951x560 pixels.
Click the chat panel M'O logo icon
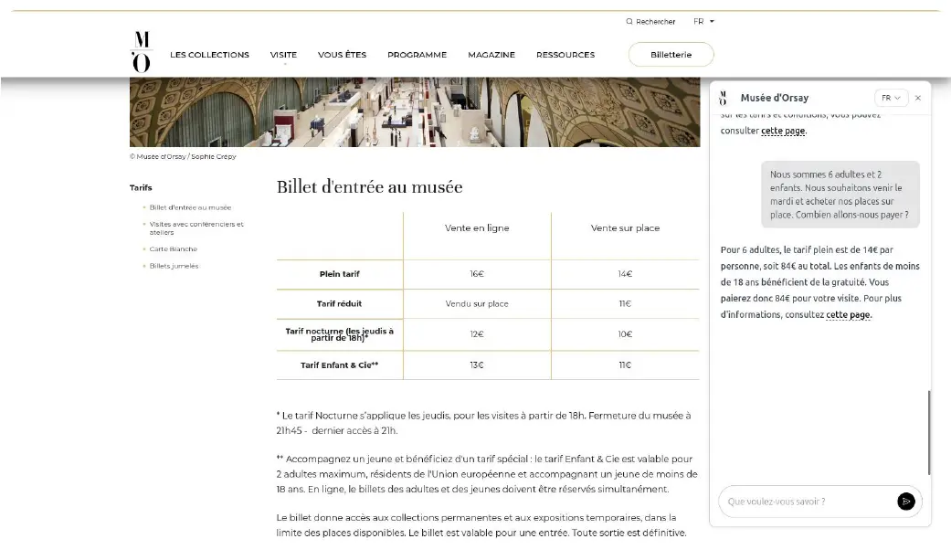(723, 98)
